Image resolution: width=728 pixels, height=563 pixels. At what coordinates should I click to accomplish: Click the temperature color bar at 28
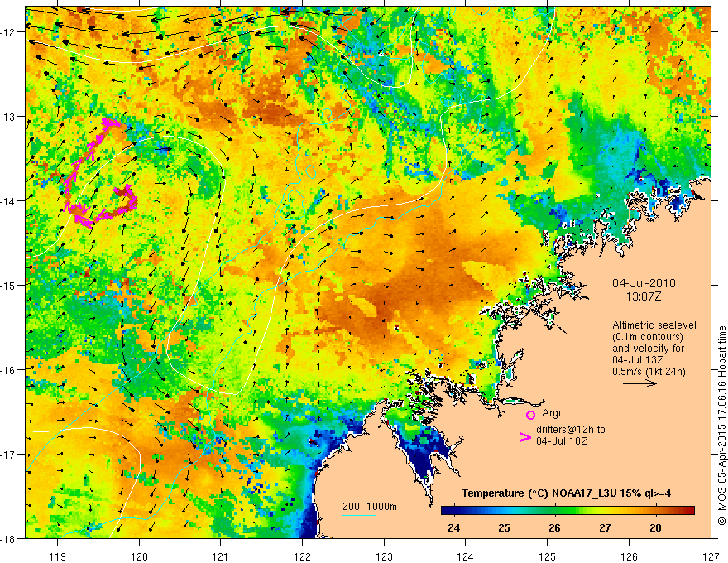[655, 511]
